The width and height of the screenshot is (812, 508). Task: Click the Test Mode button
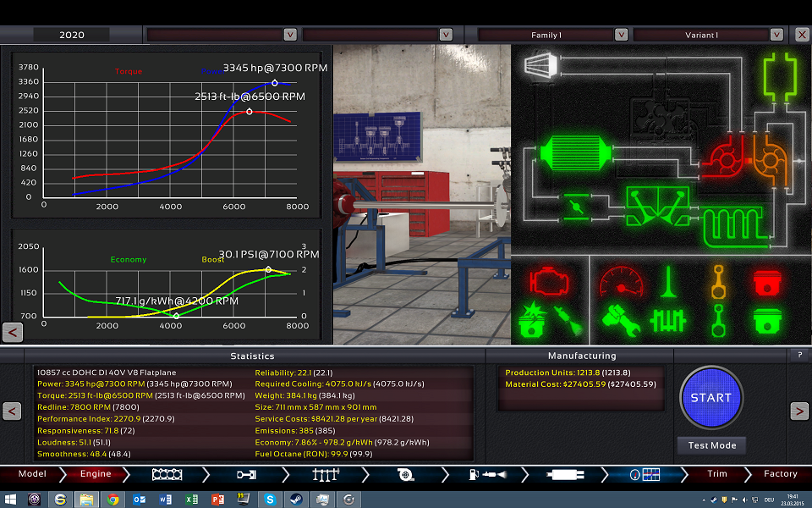click(711, 445)
